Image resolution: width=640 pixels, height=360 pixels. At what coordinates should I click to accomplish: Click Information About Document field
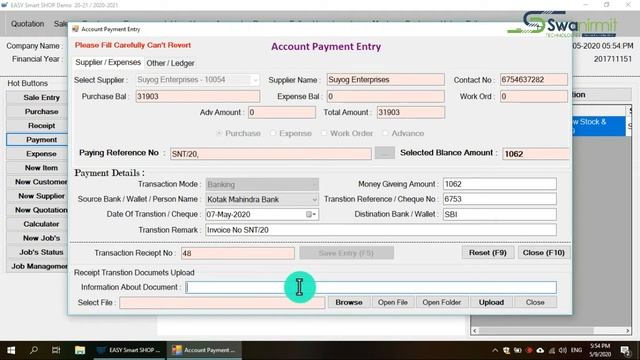371,287
